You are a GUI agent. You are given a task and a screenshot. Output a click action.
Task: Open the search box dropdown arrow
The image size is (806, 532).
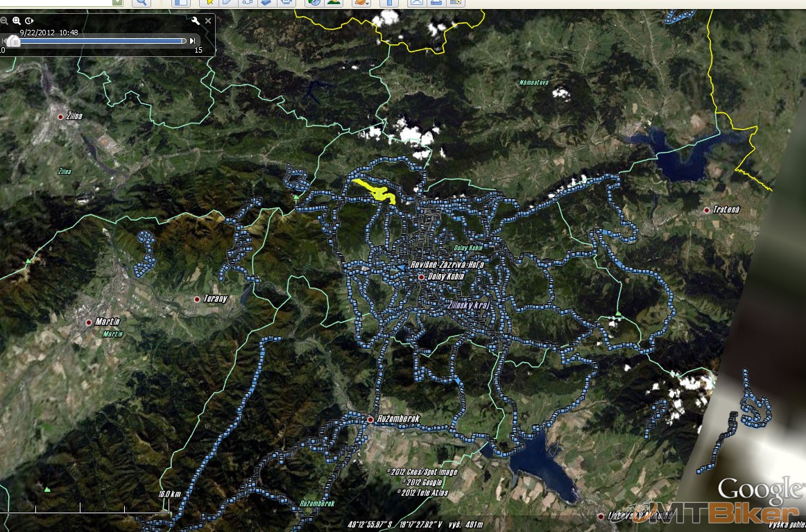coord(117,3)
